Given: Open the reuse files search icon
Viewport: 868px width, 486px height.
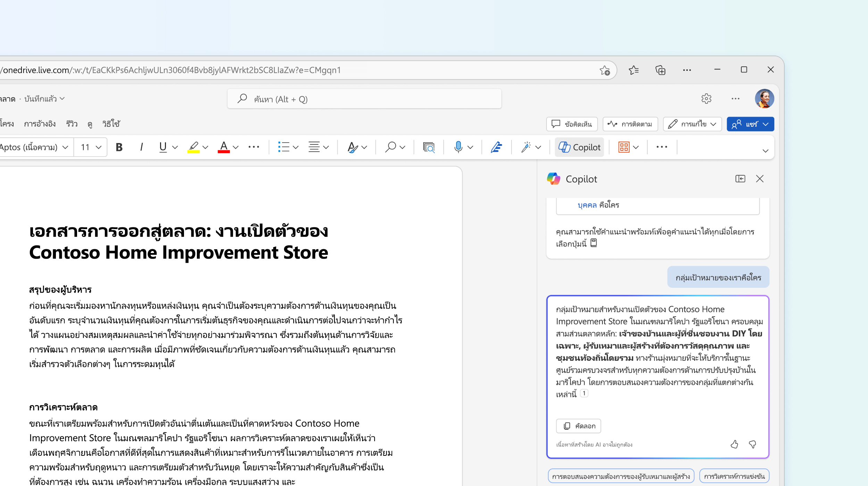Looking at the screenshot, I should (429, 147).
